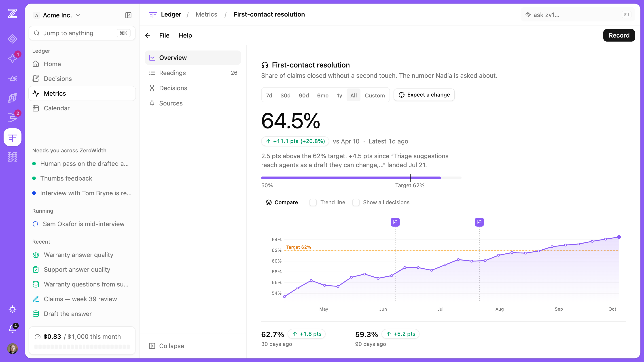Select the 7d time range
This screenshot has height=362, width=644.
(x=269, y=95)
